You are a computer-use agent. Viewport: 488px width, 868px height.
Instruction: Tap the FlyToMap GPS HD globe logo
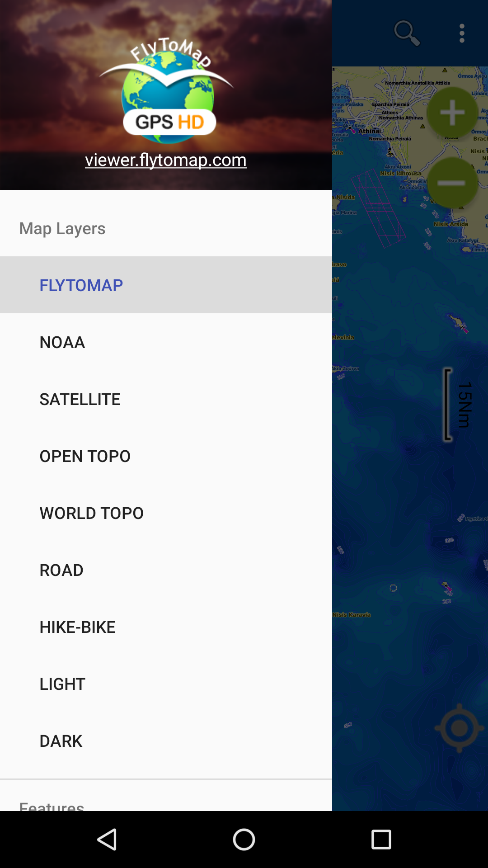pos(166,90)
